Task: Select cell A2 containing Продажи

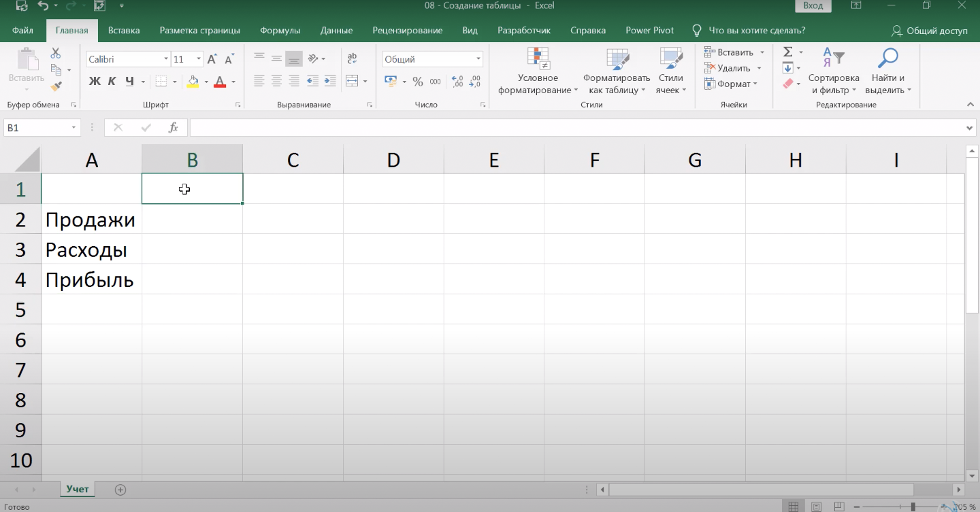Action: coord(92,220)
